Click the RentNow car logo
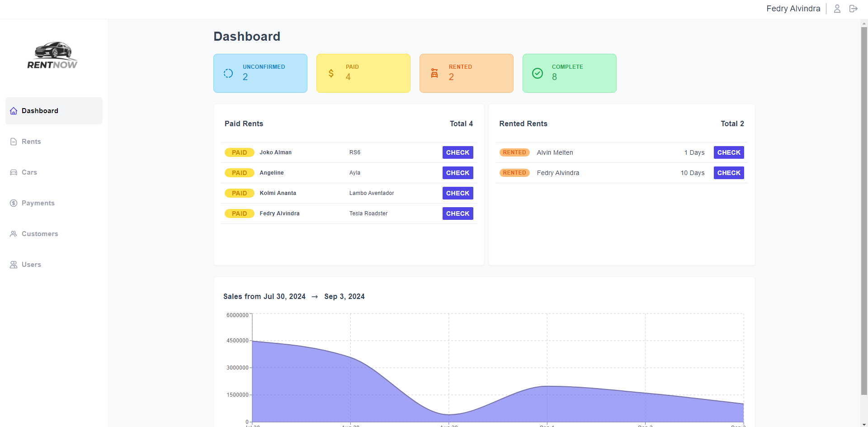This screenshot has height=427, width=868. tap(52, 56)
